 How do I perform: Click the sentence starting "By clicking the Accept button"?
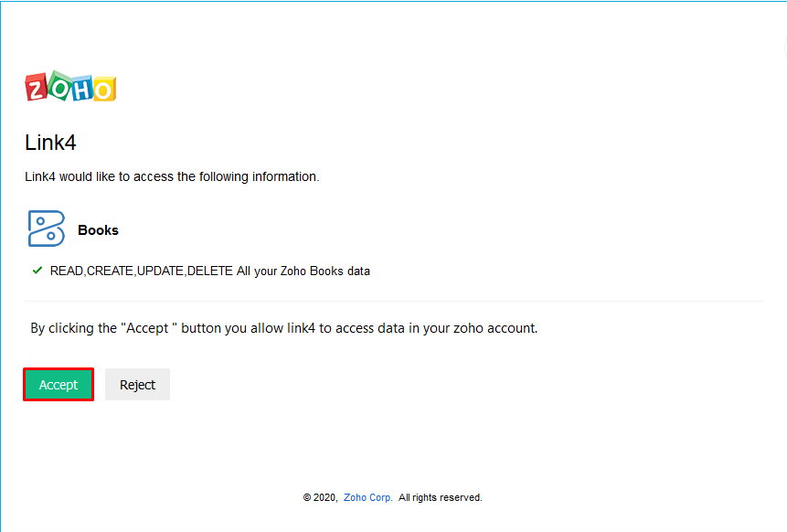(284, 328)
